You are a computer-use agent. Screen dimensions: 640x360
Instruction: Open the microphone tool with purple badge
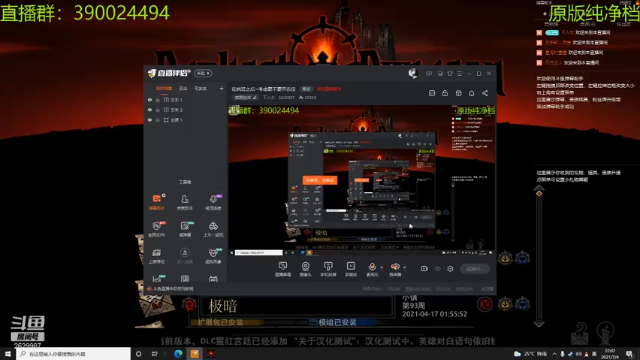point(213,202)
